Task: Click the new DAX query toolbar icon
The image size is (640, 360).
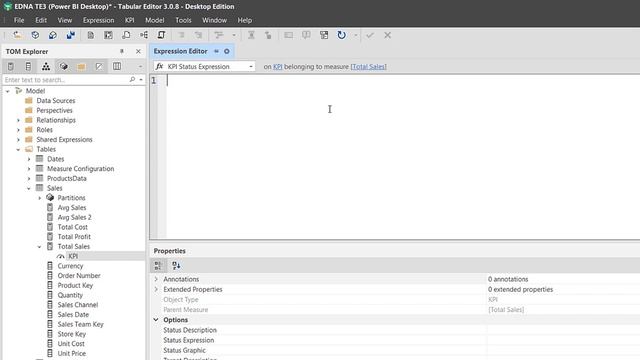Action: [126, 35]
